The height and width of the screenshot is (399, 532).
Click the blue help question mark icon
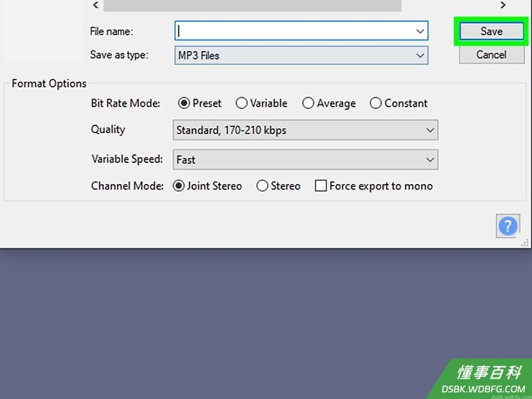[x=508, y=226]
